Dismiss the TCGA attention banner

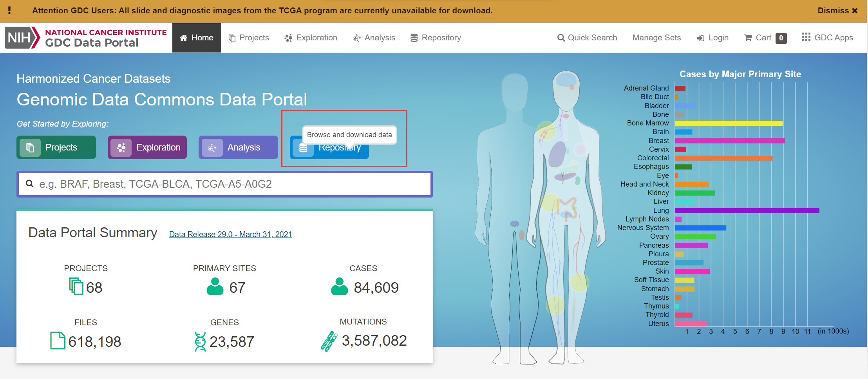pyautogui.click(x=837, y=11)
